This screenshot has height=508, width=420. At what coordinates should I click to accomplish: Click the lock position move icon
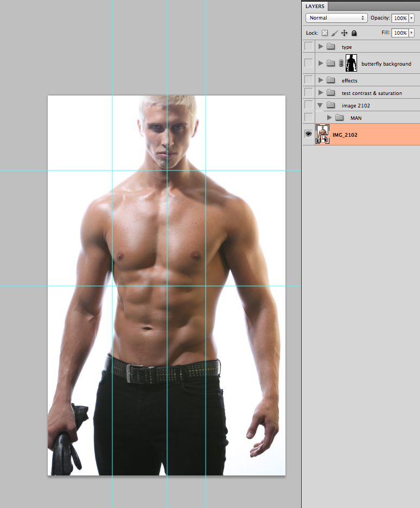344,33
